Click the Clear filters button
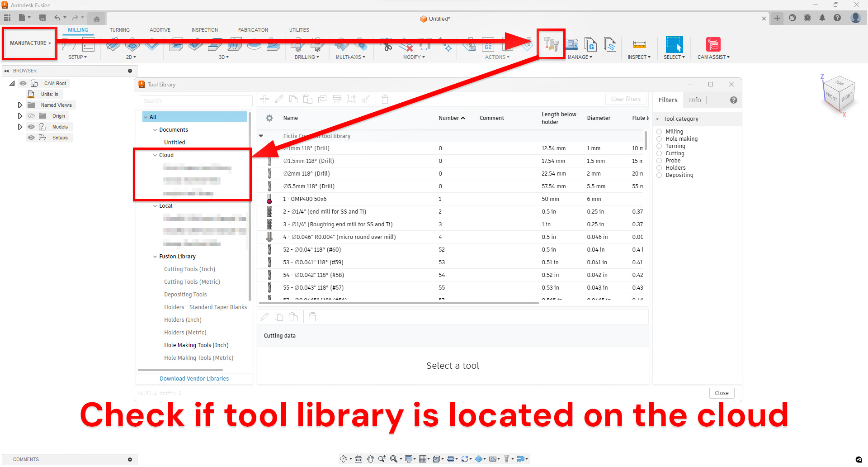Viewport: 868px width, 467px height. click(626, 99)
